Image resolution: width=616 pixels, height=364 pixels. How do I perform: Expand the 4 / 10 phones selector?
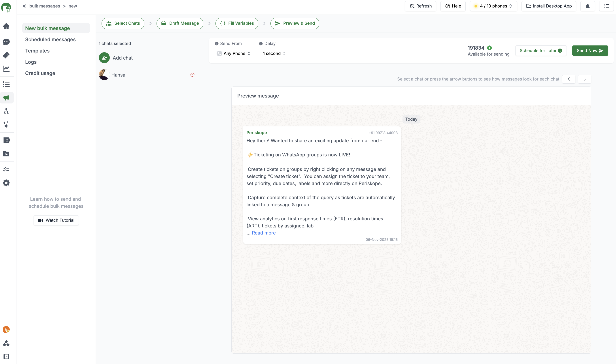click(x=493, y=6)
